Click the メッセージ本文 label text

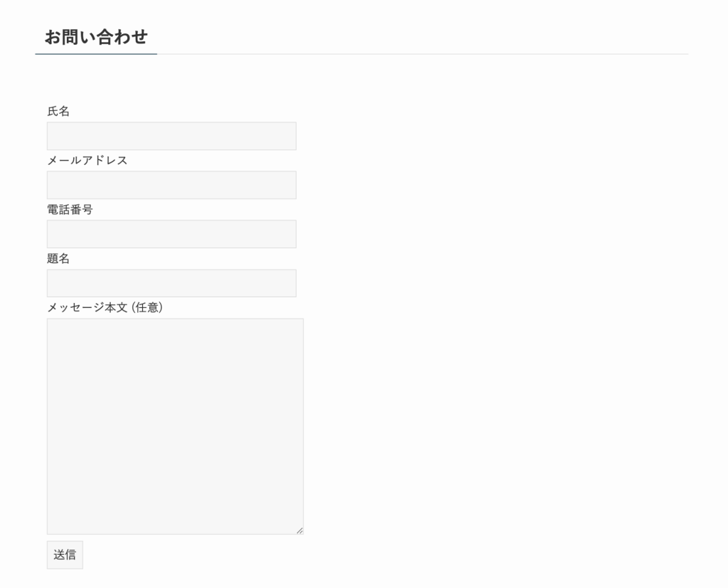click(x=87, y=308)
